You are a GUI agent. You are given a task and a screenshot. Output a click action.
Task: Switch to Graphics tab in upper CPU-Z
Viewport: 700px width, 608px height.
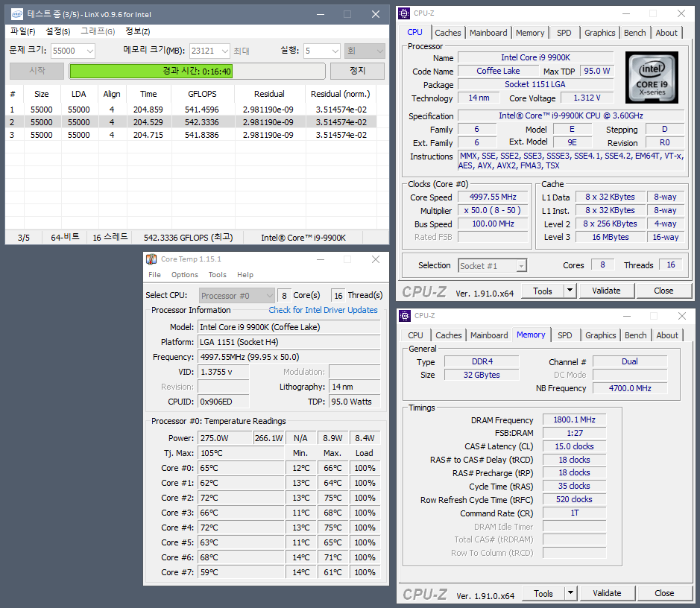tap(599, 33)
